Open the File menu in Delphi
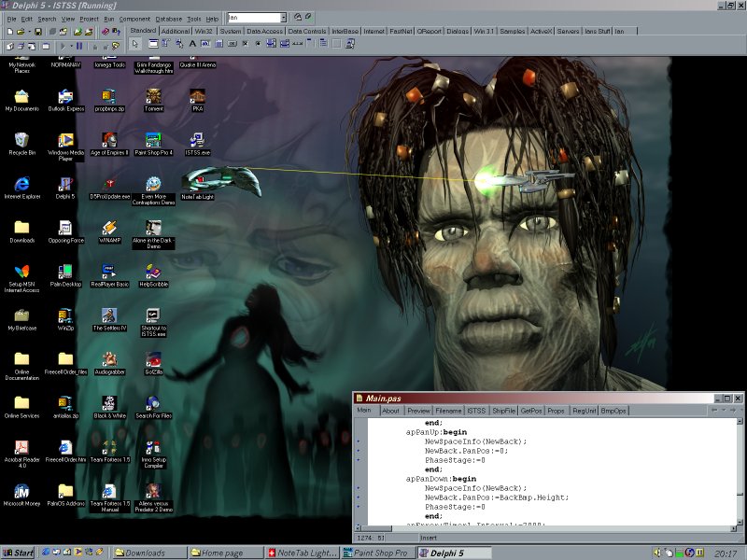The height and width of the screenshot is (560, 747). click(11, 19)
